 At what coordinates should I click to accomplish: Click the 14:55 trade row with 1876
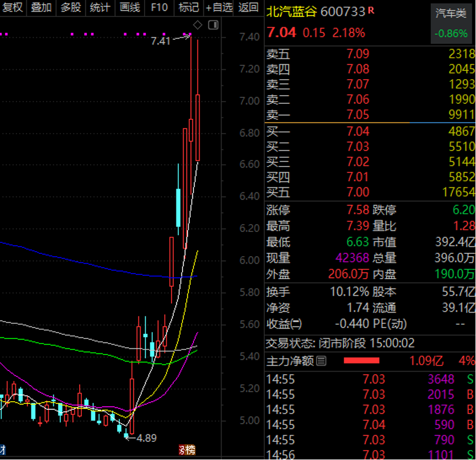[370, 409]
